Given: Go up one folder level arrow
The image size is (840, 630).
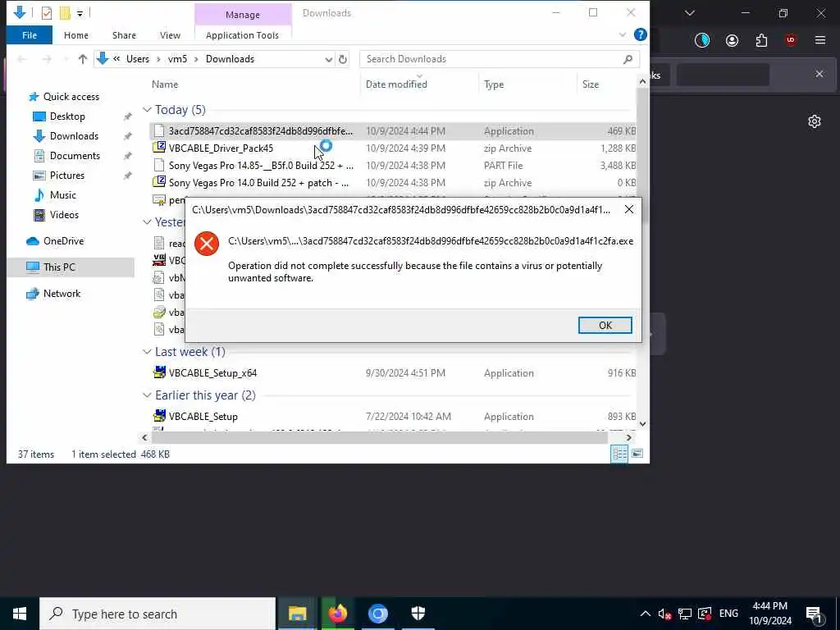Looking at the screenshot, I should [83, 59].
